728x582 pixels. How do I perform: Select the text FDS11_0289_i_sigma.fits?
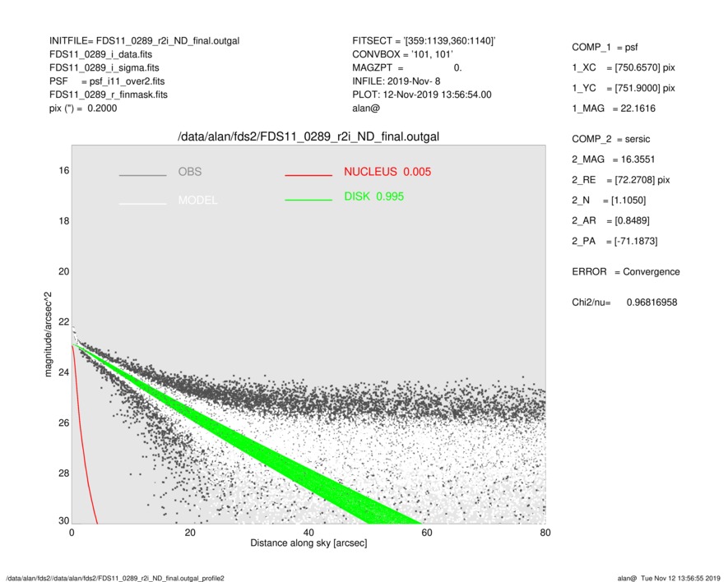pos(104,67)
